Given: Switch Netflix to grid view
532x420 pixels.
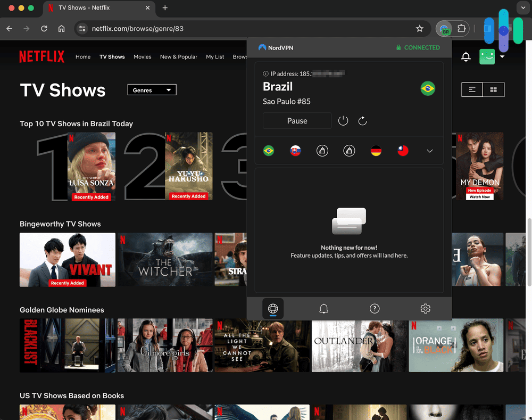Looking at the screenshot, I should tap(493, 89).
